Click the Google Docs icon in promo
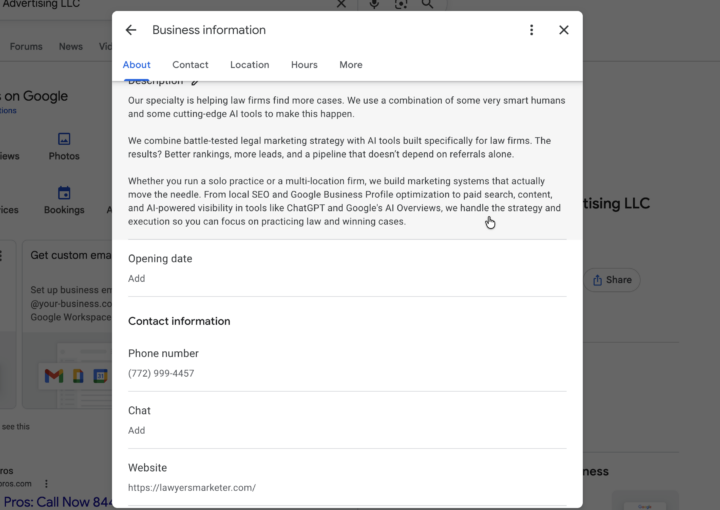The image size is (720, 510). click(x=78, y=376)
